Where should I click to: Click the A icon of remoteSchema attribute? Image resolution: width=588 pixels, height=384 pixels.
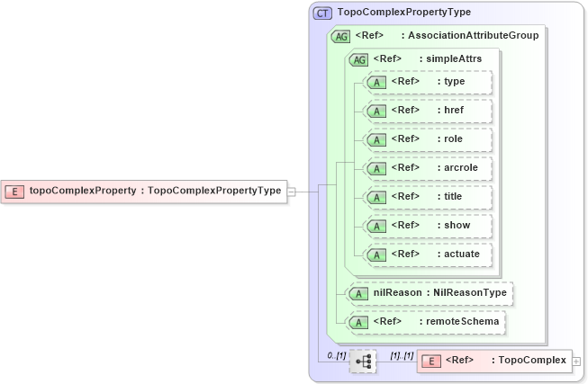coord(358,323)
